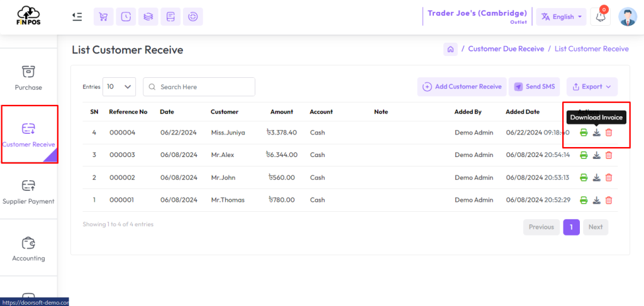
Task: Sort by Reference No column header
Action: (x=128, y=112)
